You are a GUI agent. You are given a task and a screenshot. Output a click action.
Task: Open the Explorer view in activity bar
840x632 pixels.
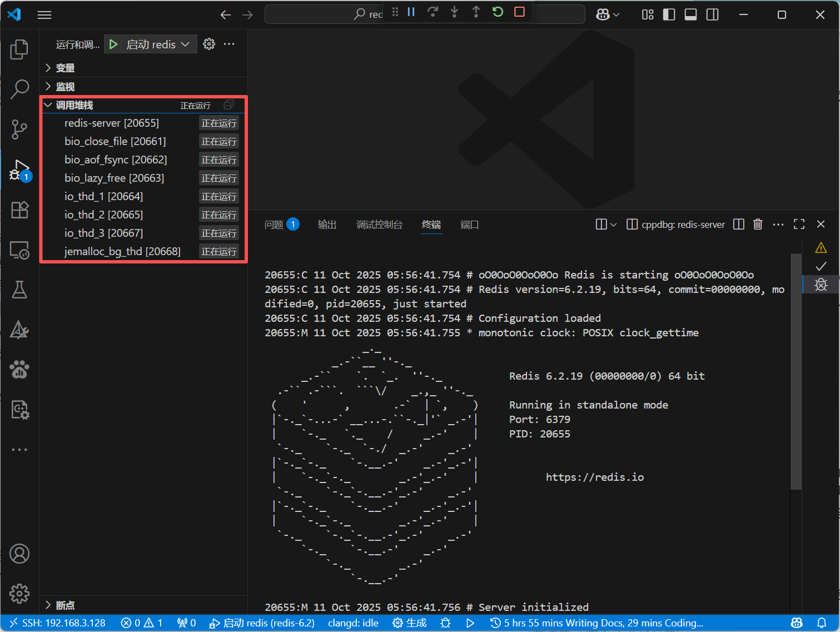pyautogui.click(x=19, y=49)
